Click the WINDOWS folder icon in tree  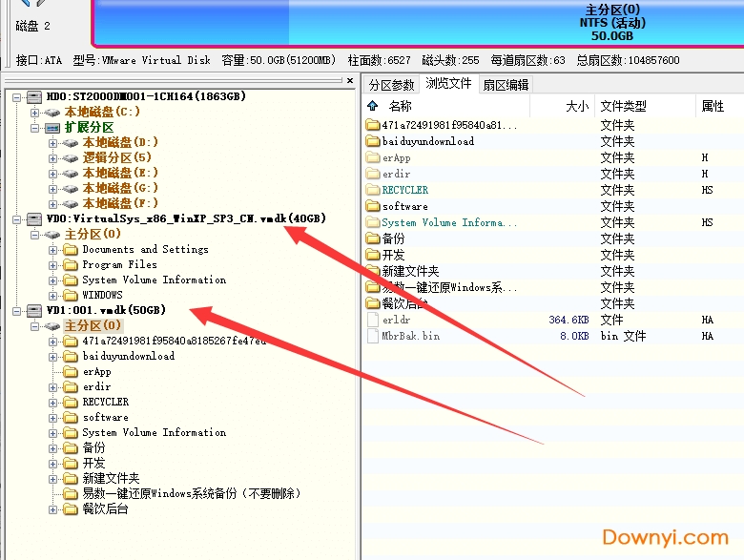click(x=70, y=295)
